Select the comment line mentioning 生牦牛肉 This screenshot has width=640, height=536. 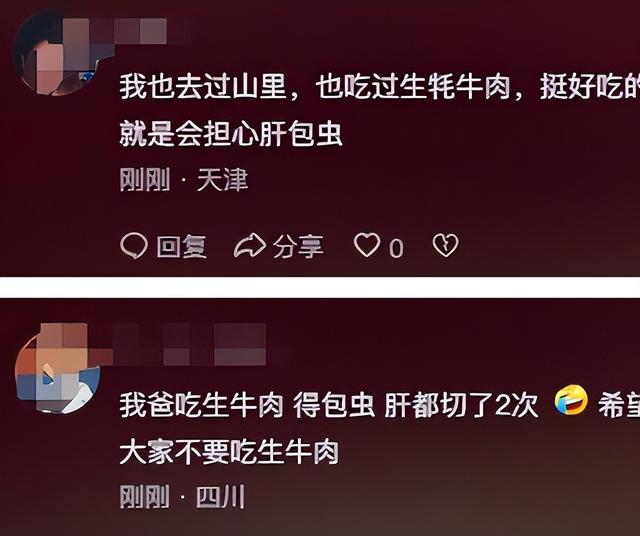tap(380, 87)
